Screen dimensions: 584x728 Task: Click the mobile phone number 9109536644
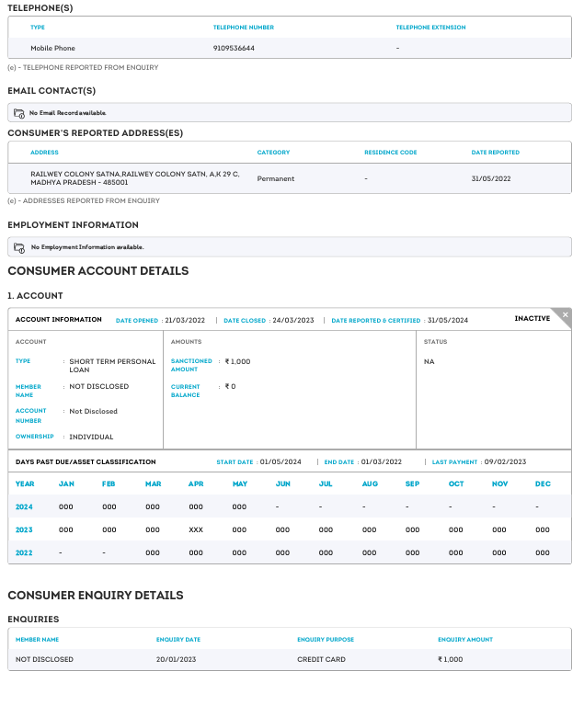pos(234,48)
